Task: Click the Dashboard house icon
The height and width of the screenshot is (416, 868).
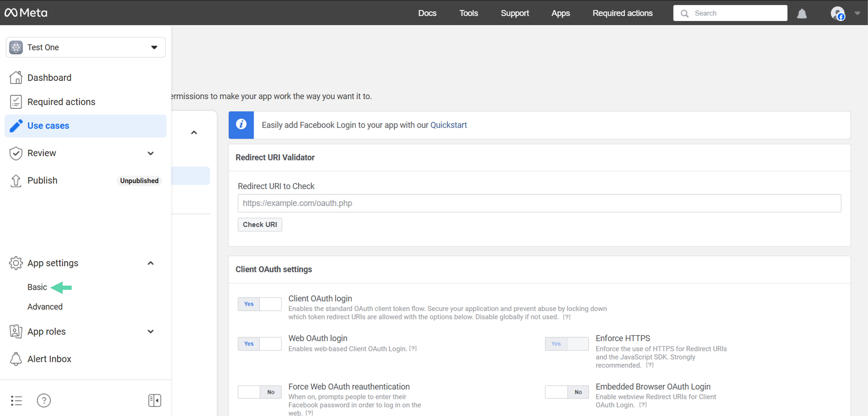Action: (16, 78)
